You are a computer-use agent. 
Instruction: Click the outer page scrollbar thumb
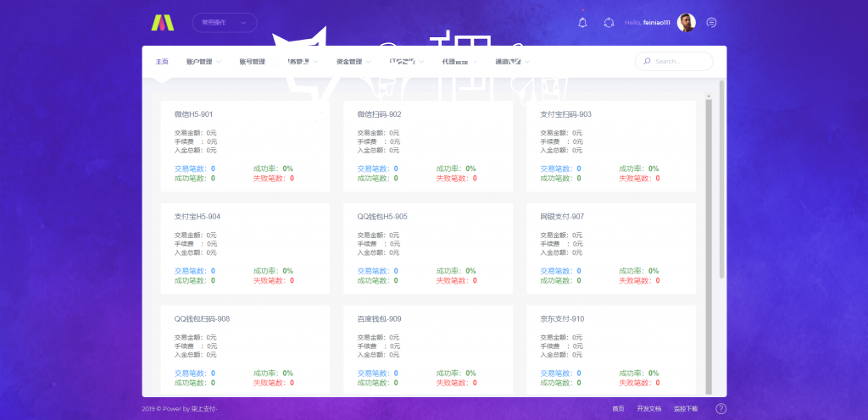click(722, 179)
